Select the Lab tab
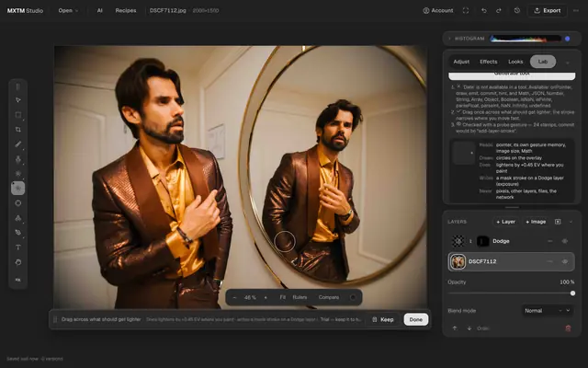The height and width of the screenshot is (368, 588). 543,62
